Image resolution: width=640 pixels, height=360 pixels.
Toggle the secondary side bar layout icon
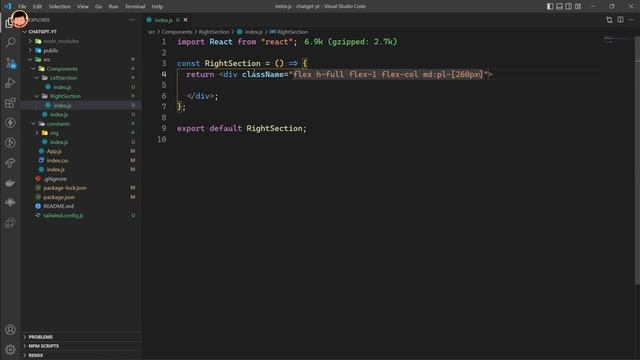pos(569,6)
